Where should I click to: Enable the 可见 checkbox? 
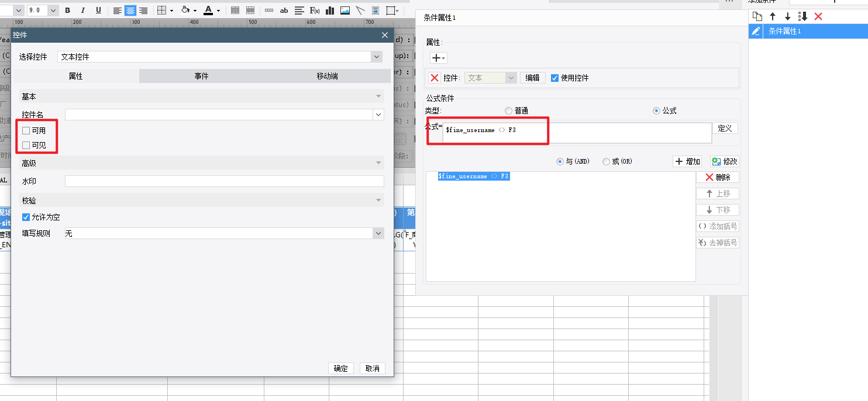(26, 145)
